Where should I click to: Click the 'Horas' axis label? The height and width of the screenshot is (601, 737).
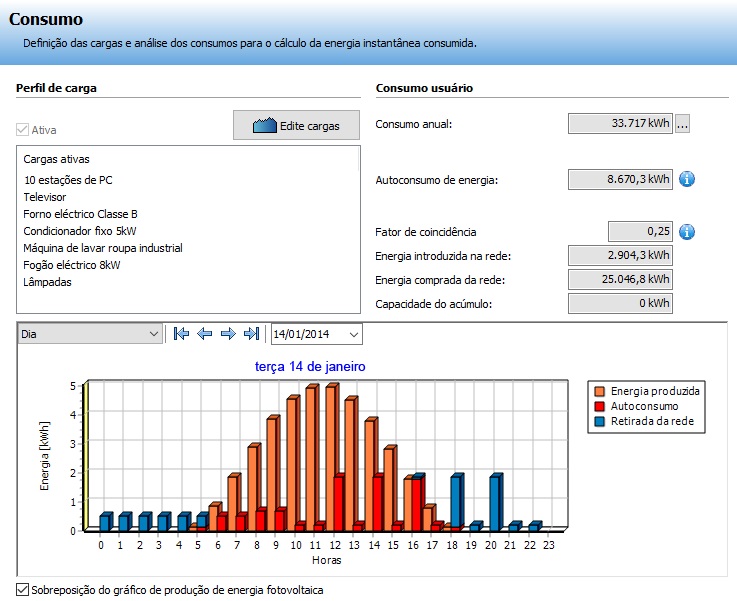pyautogui.click(x=327, y=560)
